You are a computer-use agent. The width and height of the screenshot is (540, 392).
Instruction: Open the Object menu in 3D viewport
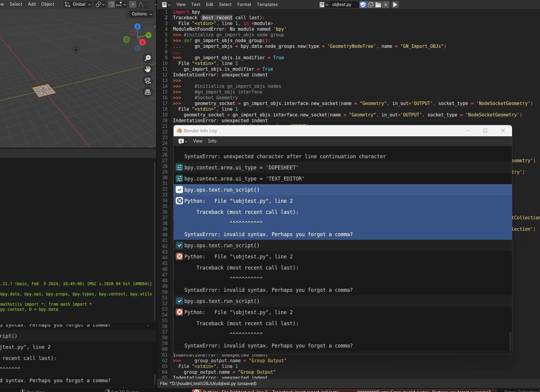[48, 4]
